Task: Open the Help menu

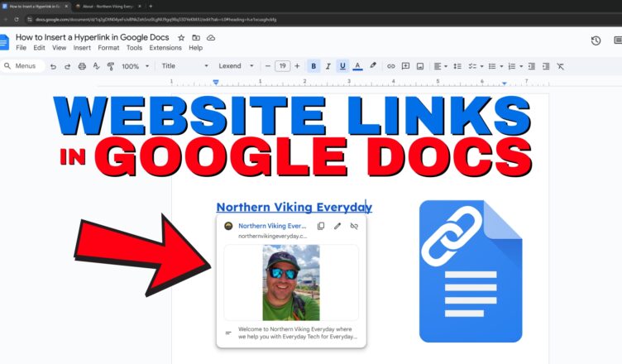Action: 195,48
